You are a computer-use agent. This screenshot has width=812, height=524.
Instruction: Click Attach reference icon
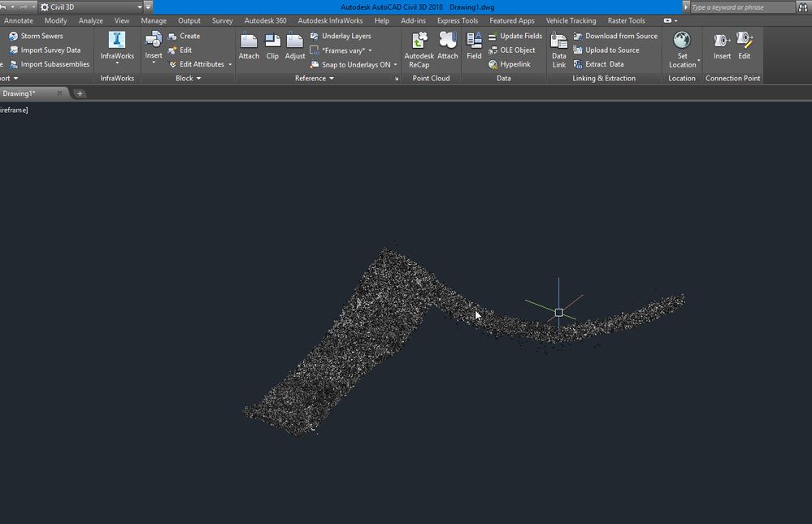pos(249,41)
